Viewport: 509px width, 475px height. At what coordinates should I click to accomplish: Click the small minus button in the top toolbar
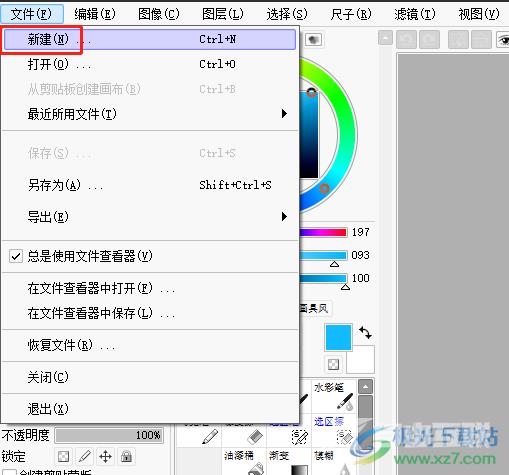(385, 38)
